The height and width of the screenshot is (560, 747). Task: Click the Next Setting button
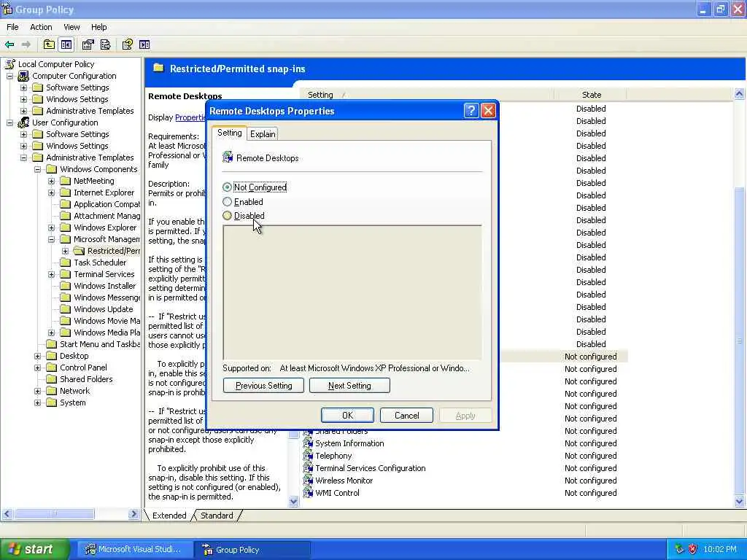click(349, 386)
